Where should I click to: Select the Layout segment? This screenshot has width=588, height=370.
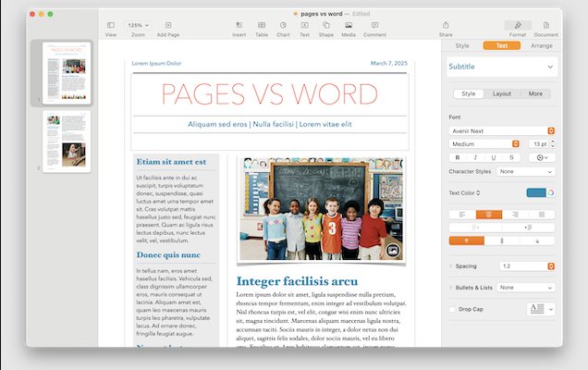(502, 93)
